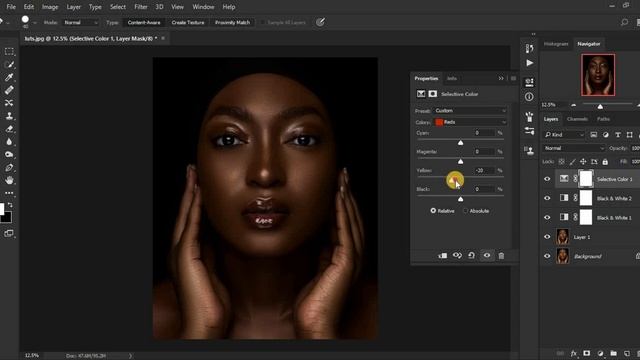Filter layers by type layers T icon

(x=618, y=135)
